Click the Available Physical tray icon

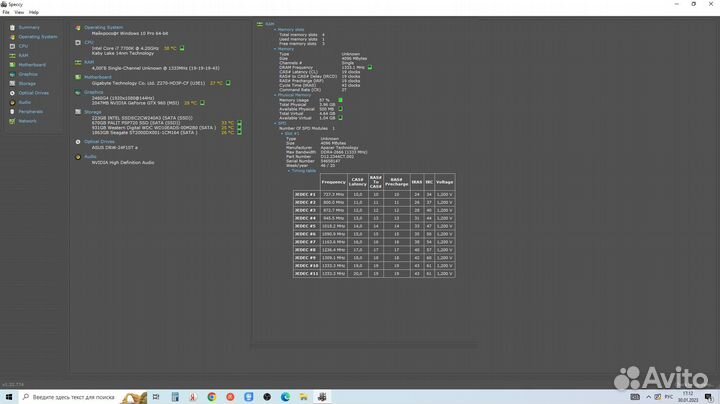pyautogui.click(x=340, y=109)
